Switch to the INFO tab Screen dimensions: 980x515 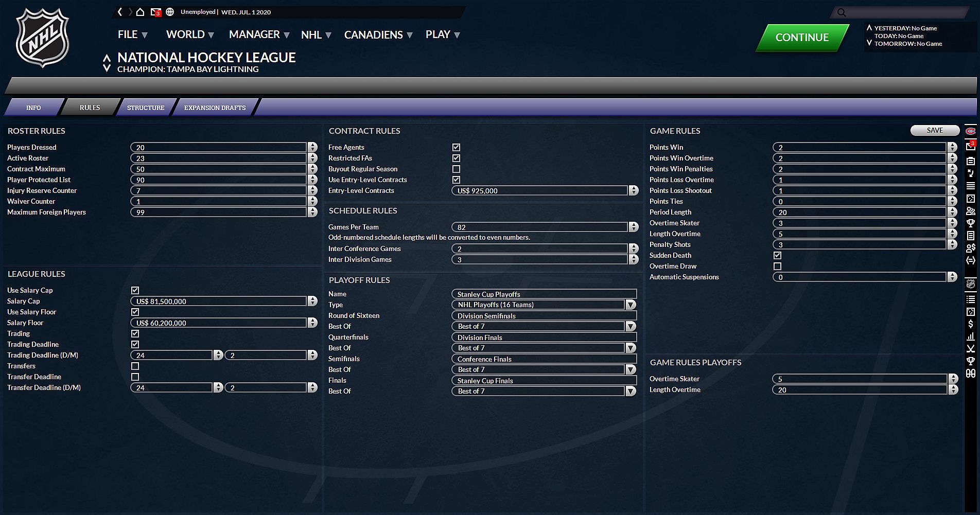tap(33, 108)
